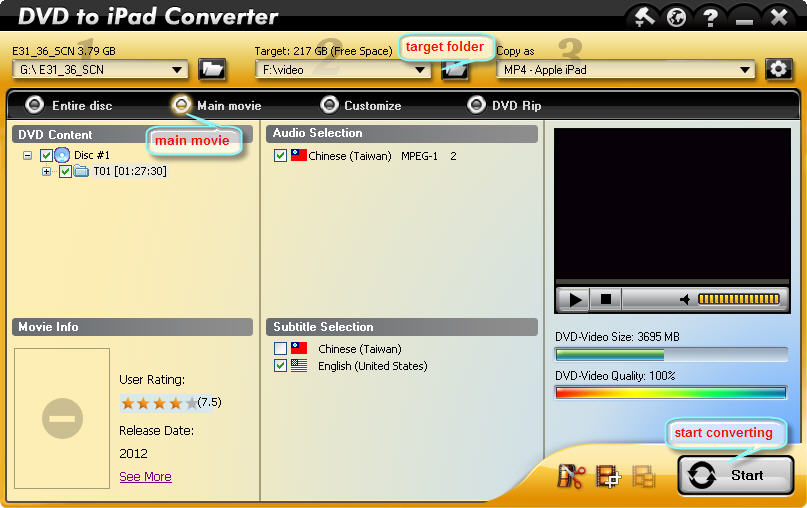Click the United States flag icon

pyautogui.click(x=299, y=366)
